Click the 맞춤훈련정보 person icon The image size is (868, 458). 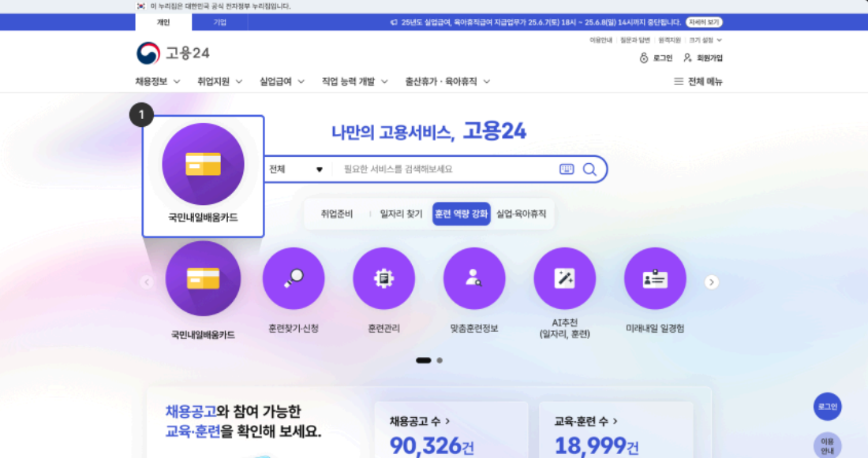[474, 278]
